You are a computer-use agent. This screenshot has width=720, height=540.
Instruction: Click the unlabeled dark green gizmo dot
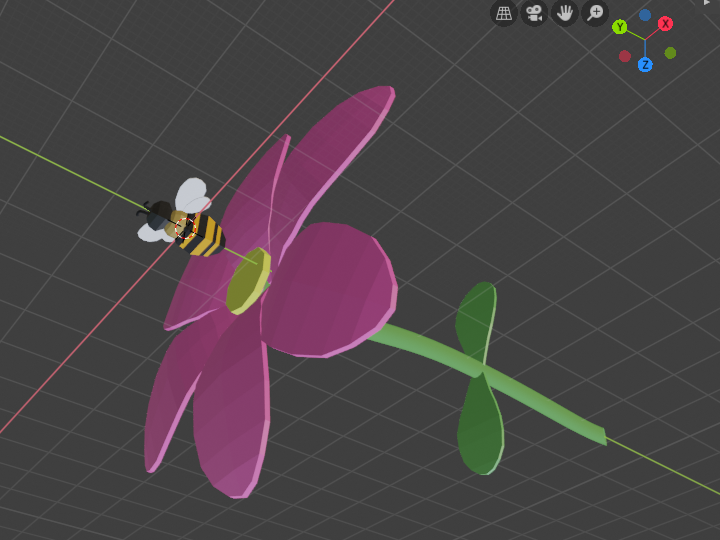coord(670,53)
